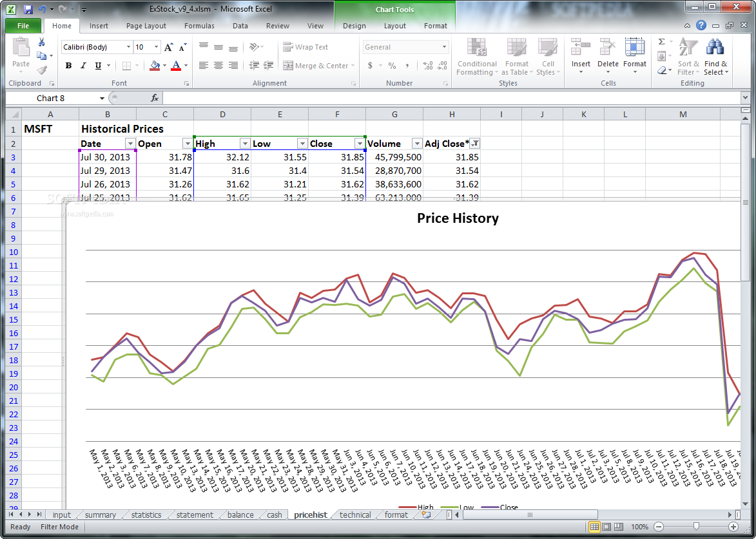
Task: Expand the Name Box dropdown
Action: tap(102, 99)
